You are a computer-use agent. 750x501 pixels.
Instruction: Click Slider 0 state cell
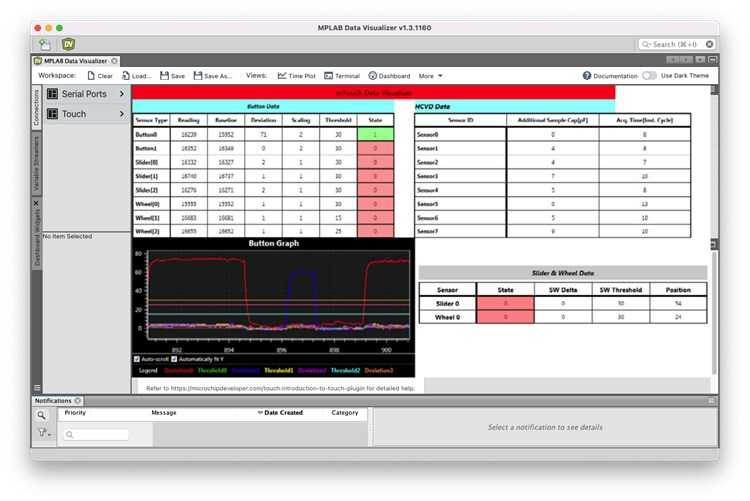click(x=505, y=303)
